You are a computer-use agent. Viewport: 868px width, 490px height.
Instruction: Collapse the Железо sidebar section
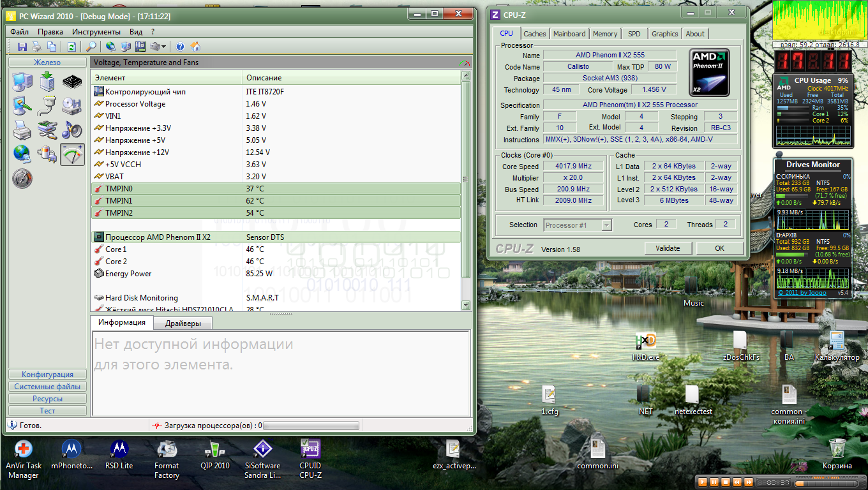pyautogui.click(x=47, y=63)
